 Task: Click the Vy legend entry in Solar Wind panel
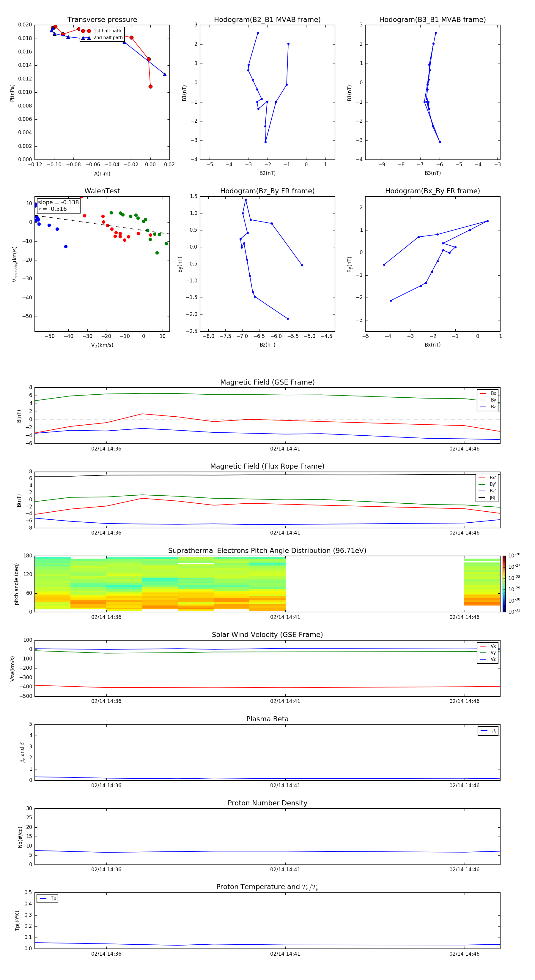pos(488,653)
